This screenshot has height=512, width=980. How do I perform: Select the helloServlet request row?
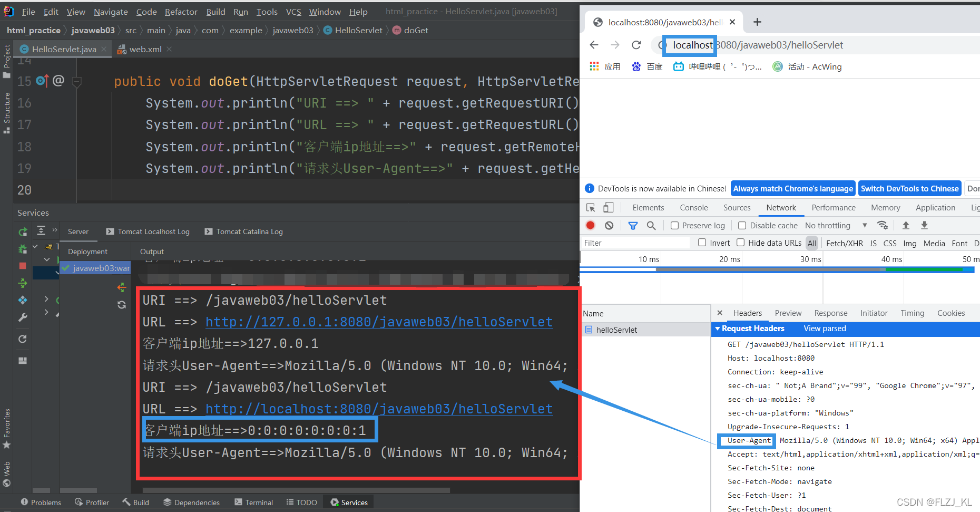(x=645, y=330)
